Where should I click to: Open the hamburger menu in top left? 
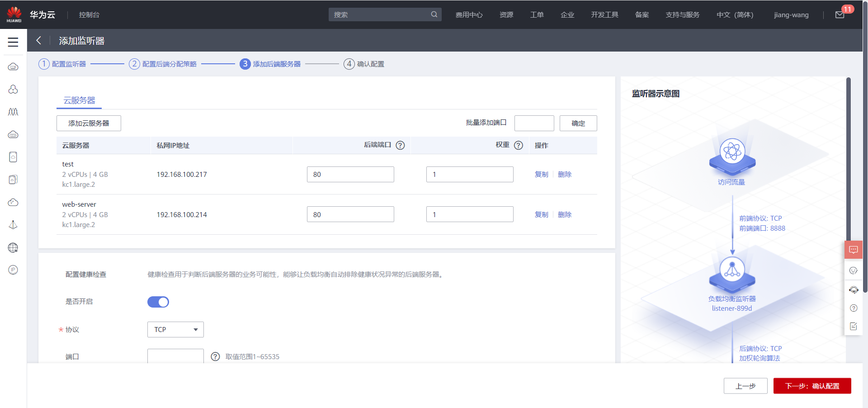(13, 41)
